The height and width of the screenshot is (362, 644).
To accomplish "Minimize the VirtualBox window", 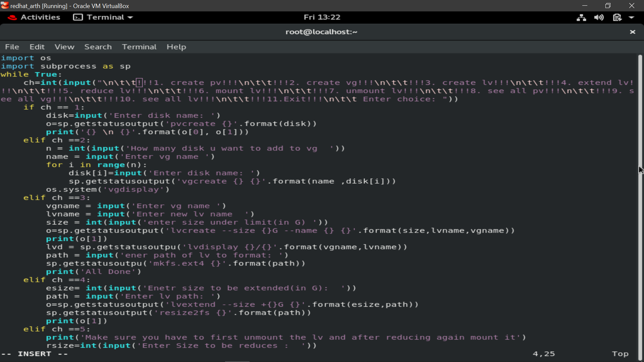I will tap(585, 6).
